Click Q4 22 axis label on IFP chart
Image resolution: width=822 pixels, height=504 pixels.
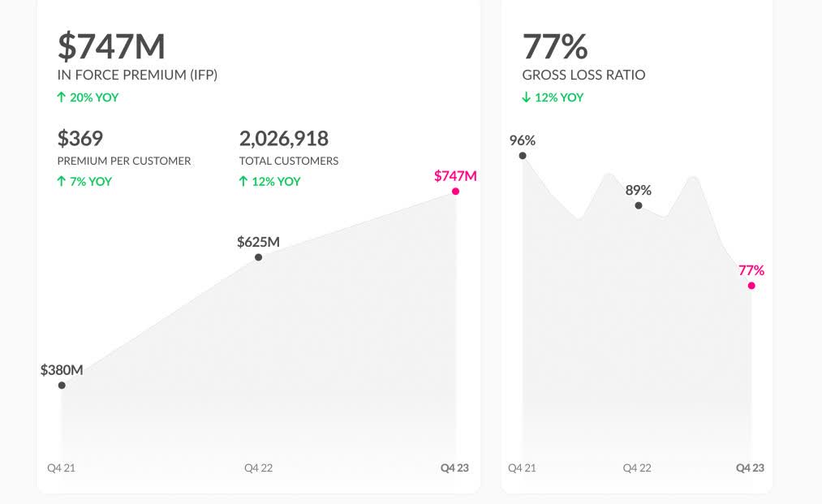(x=258, y=467)
